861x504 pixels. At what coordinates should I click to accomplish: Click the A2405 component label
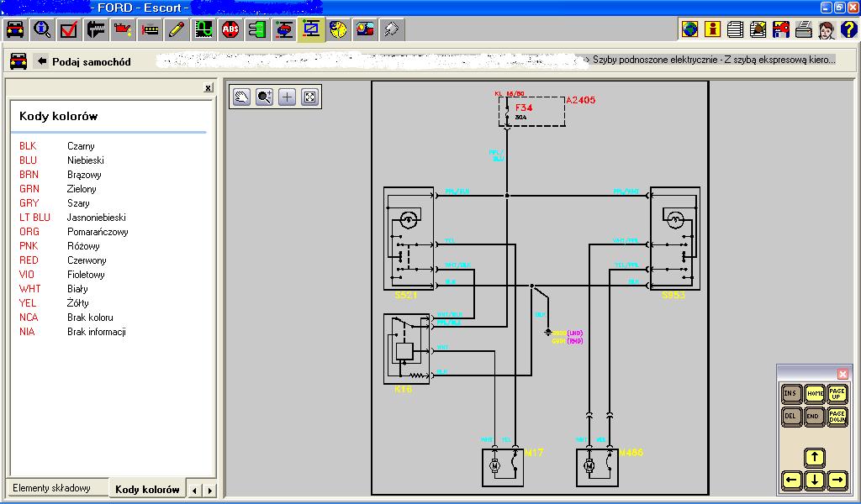click(580, 100)
